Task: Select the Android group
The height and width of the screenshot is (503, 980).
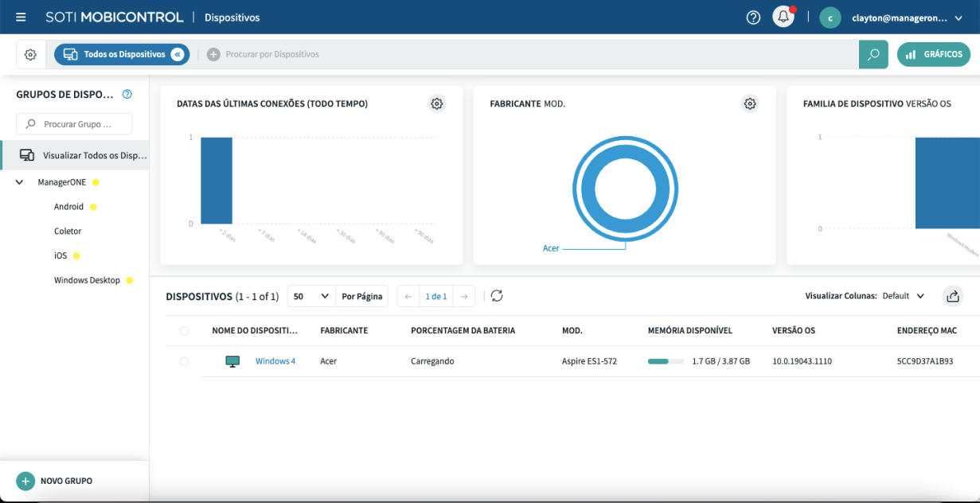Action: pos(68,207)
